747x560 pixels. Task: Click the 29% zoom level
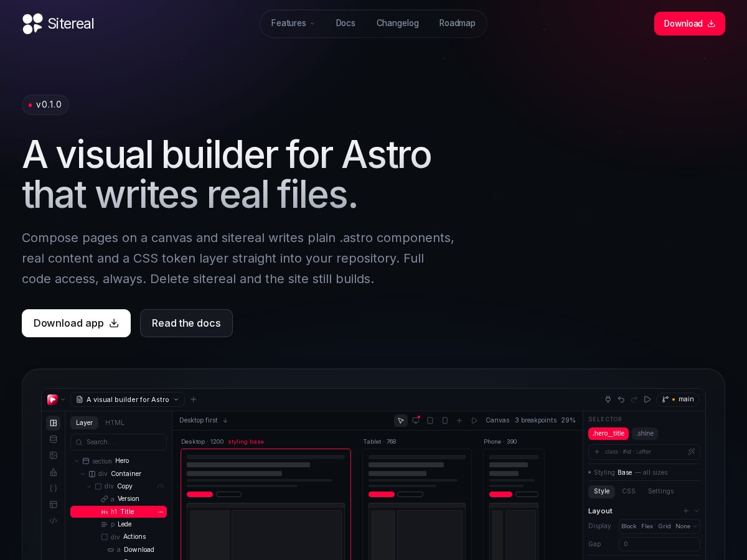point(568,421)
